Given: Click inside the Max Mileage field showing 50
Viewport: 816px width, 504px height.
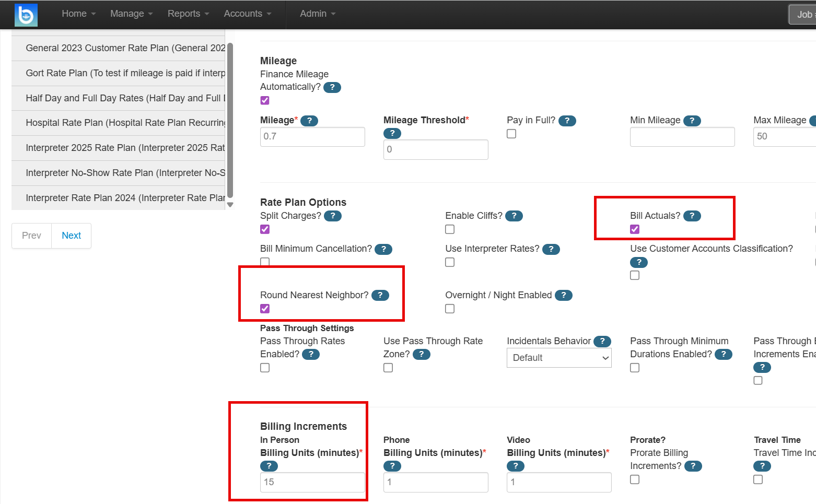Looking at the screenshot, I should tap(784, 136).
